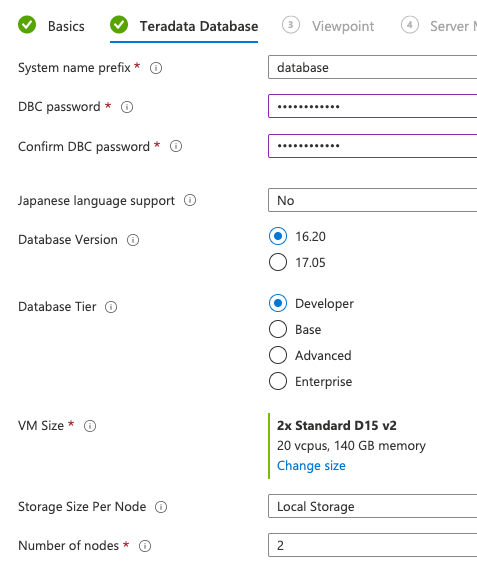Choose the Base database tier
This screenshot has width=477, height=563.
click(x=278, y=329)
